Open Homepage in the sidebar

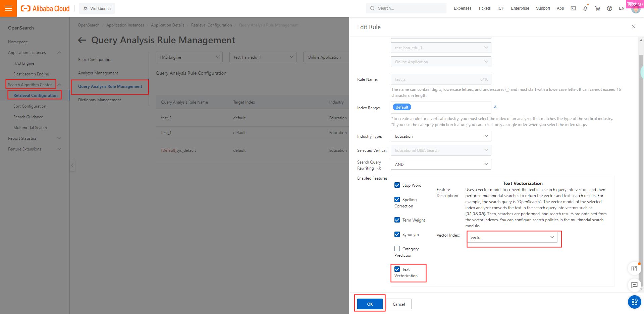(18, 42)
